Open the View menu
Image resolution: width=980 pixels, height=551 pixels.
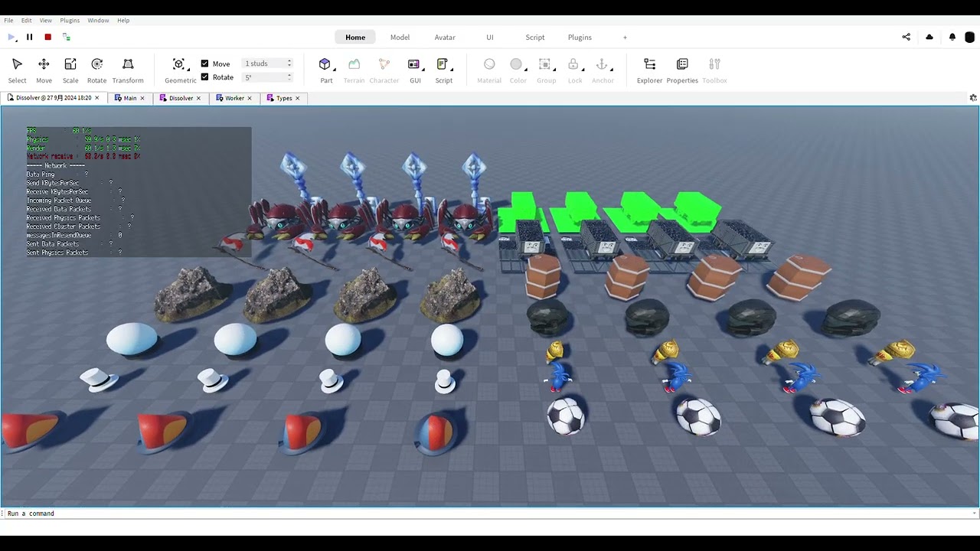[x=46, y=20]
